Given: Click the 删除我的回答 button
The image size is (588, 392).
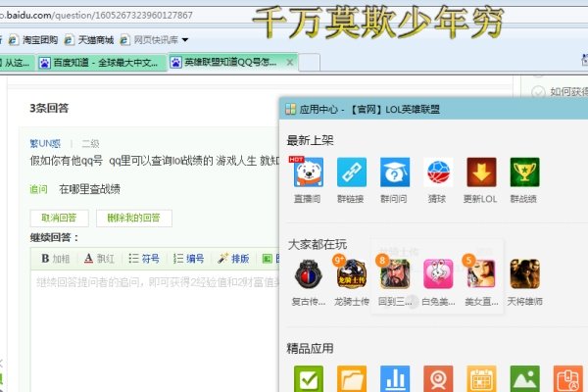Looking at the screenshot, I should (134, 218).
